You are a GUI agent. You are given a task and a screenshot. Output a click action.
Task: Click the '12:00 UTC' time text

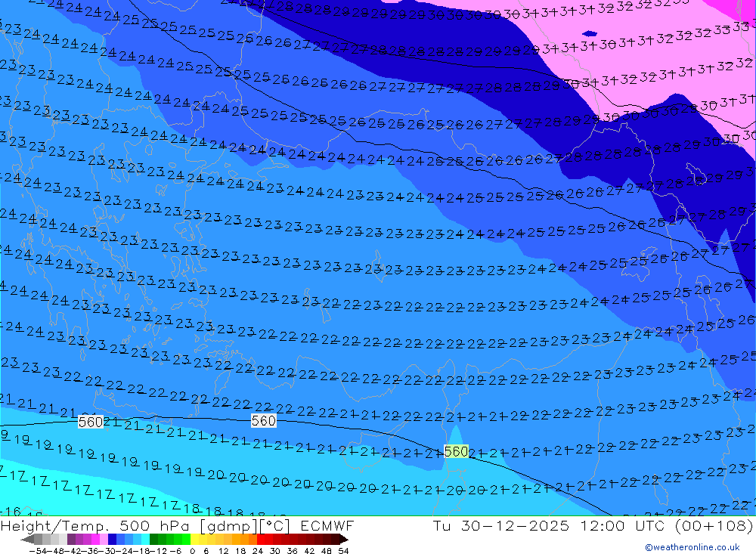[x=624, y=525]
